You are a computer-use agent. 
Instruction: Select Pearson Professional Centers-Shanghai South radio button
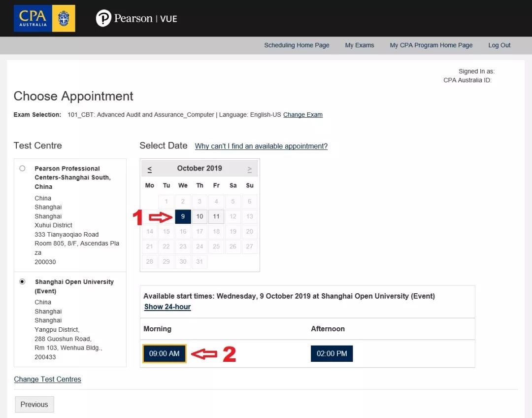pos(22,169)
